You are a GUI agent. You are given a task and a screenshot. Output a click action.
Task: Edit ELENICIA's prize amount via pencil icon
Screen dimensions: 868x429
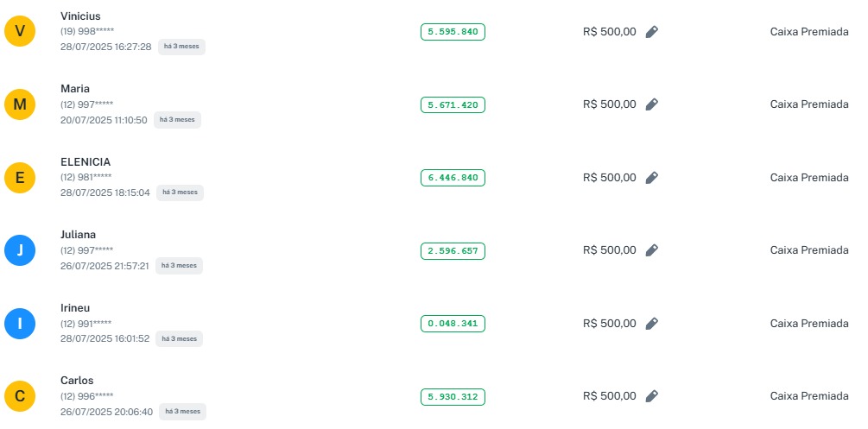coord(652,178)
